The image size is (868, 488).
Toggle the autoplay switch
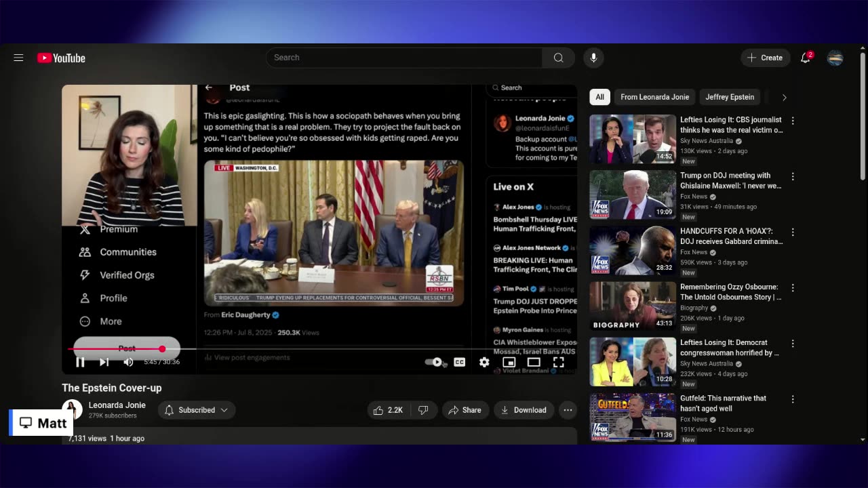coord(435,362)
